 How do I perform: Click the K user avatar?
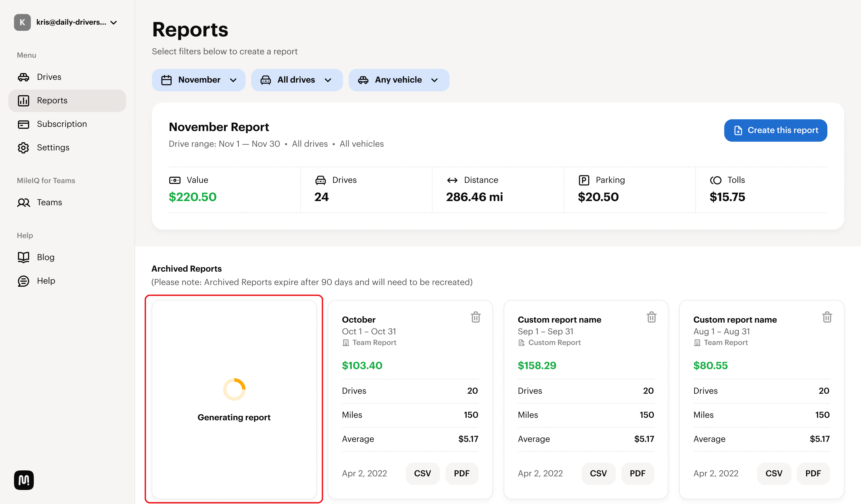tap(22, 22)
